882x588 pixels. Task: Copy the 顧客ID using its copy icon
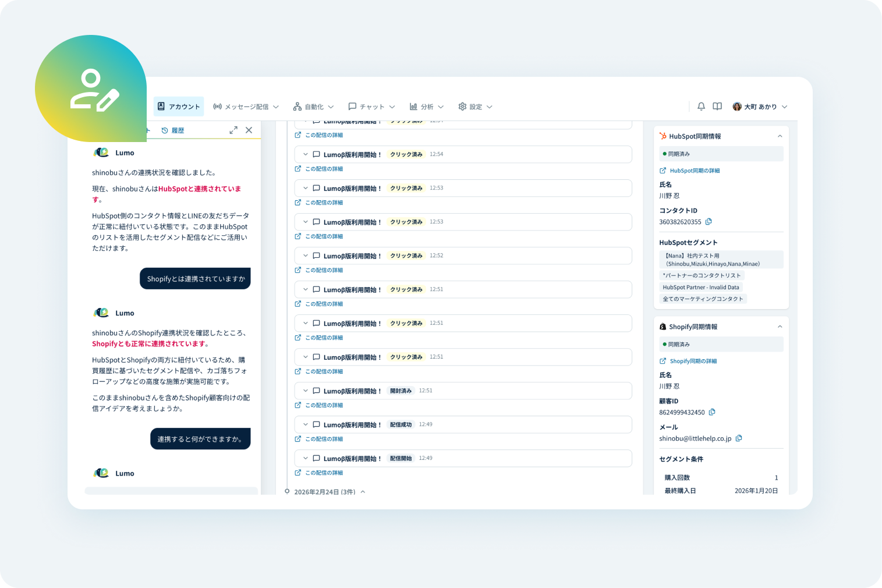(x=711, y=412)
